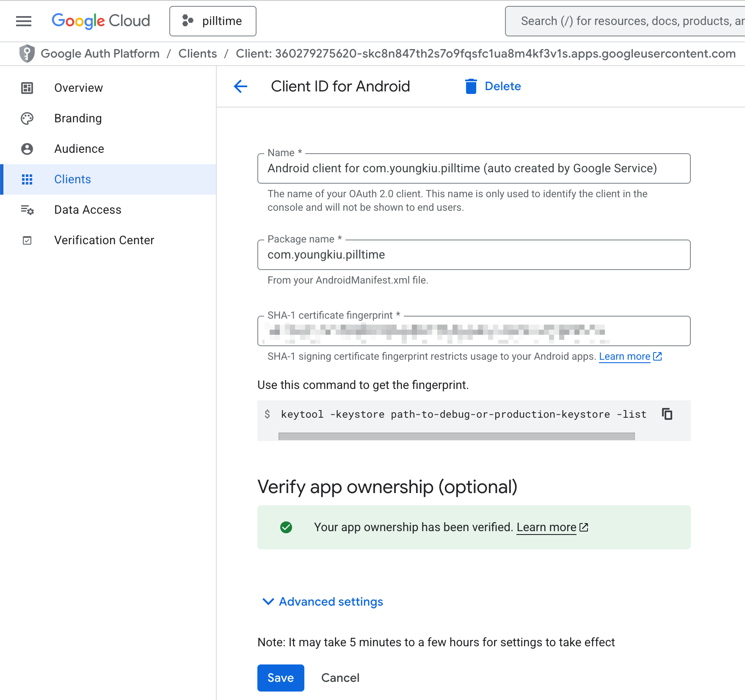Expand Advanced settings section
Image resolution: width=745 pixels, height=700 pixels.
(323, 602)
